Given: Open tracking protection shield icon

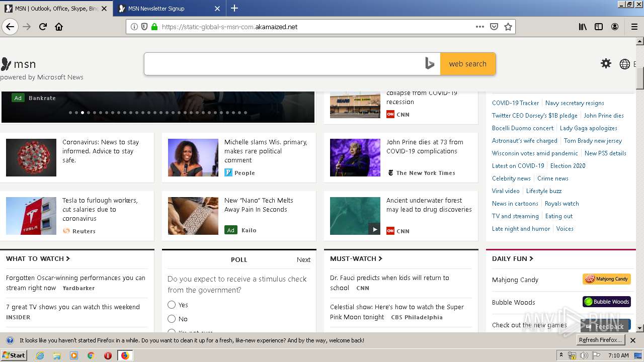Looking at the screenshot, I should [144, 27].
